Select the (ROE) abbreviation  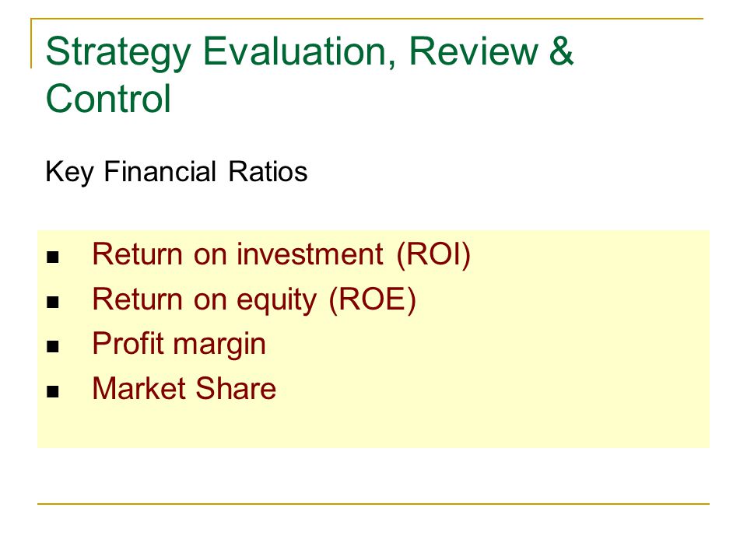click(x=373, y=300)
